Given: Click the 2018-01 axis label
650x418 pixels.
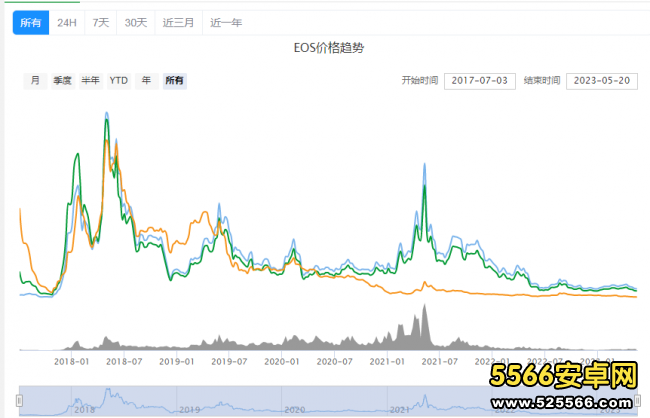Looking at the screenshot, I should (71, 362).
